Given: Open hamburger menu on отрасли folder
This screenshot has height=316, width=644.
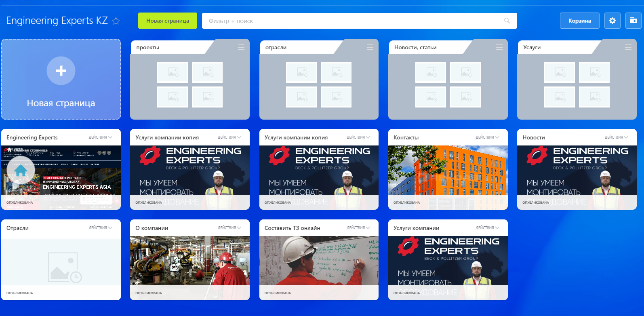Looking at the screenshot, I should (370, 47).
